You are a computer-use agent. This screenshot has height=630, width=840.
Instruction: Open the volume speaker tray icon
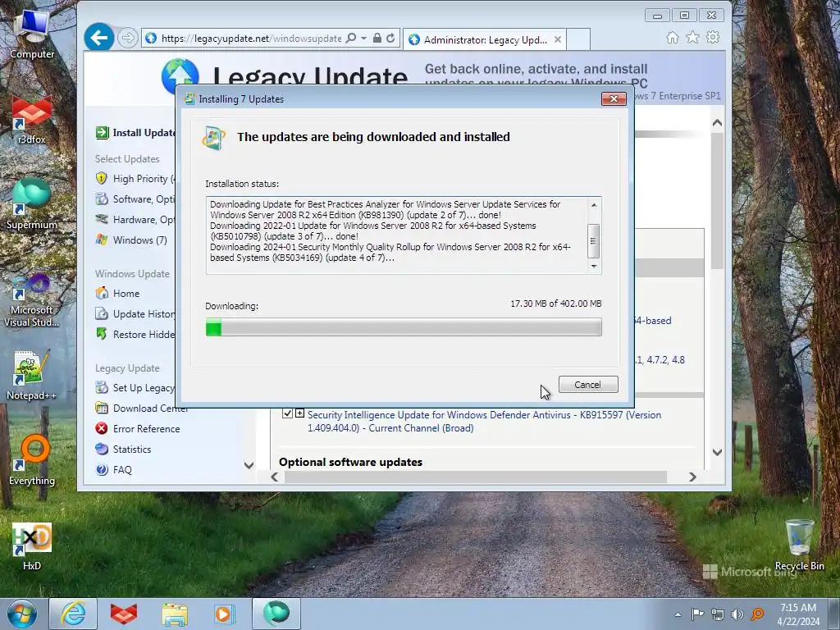pos(737,614)
